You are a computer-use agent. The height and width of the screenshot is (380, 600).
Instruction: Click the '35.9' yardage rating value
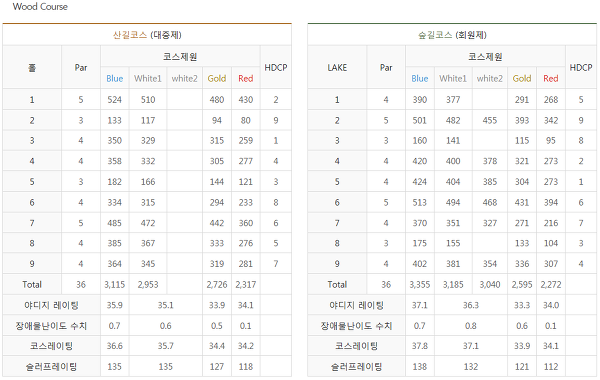click(x=114, y=305)
